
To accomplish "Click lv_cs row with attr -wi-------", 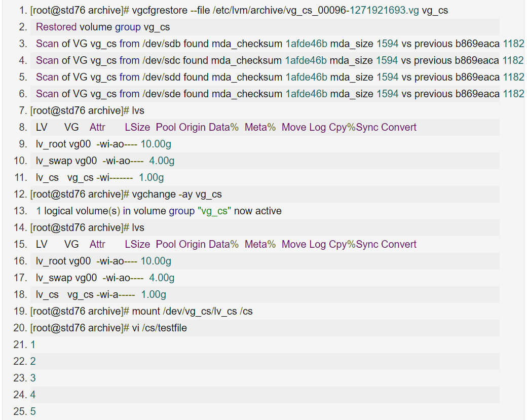I will coord(99,177).
